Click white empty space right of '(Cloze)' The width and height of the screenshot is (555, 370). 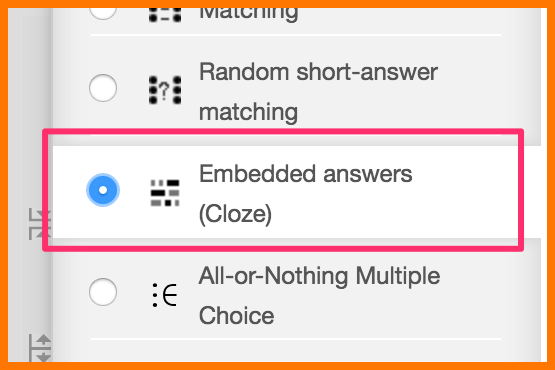(389, 215)
